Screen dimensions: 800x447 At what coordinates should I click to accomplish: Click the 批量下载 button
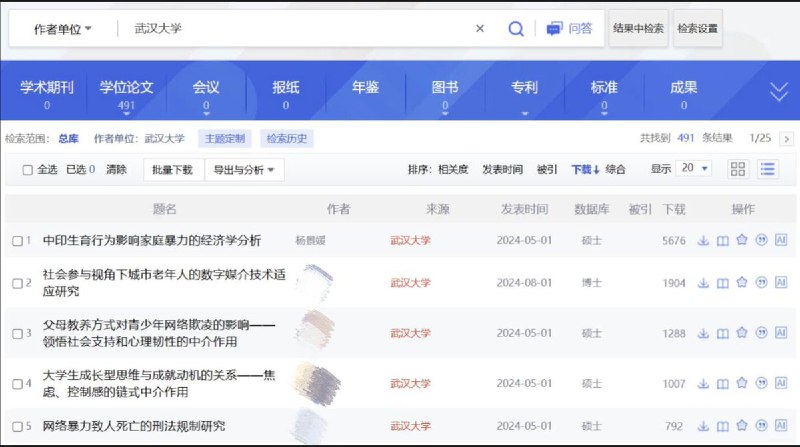(172, 170)
